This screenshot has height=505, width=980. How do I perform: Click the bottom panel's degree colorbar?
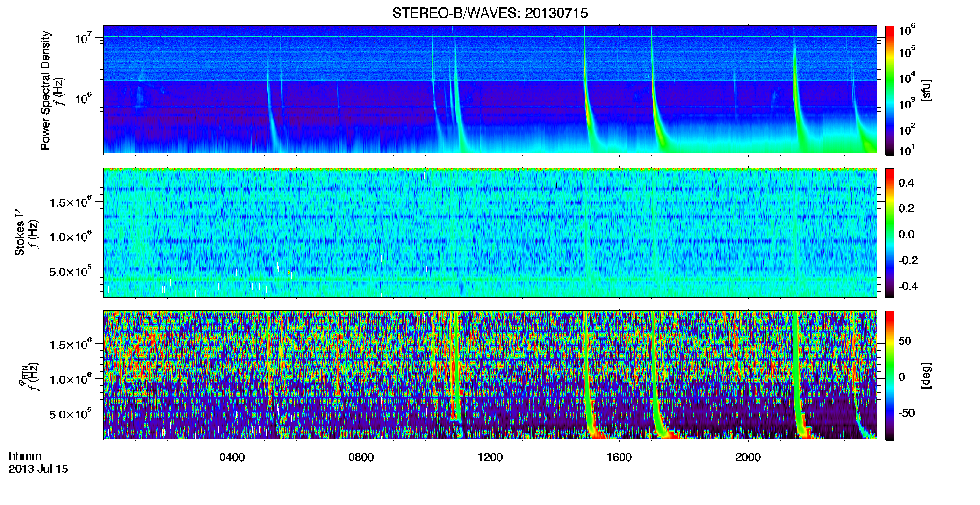pos(890,375)
